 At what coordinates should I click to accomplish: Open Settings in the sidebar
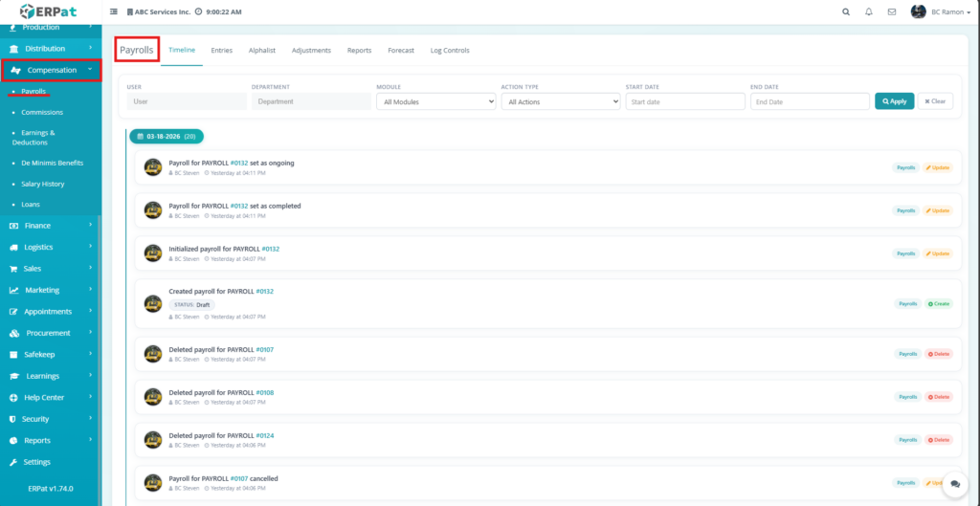36,462
